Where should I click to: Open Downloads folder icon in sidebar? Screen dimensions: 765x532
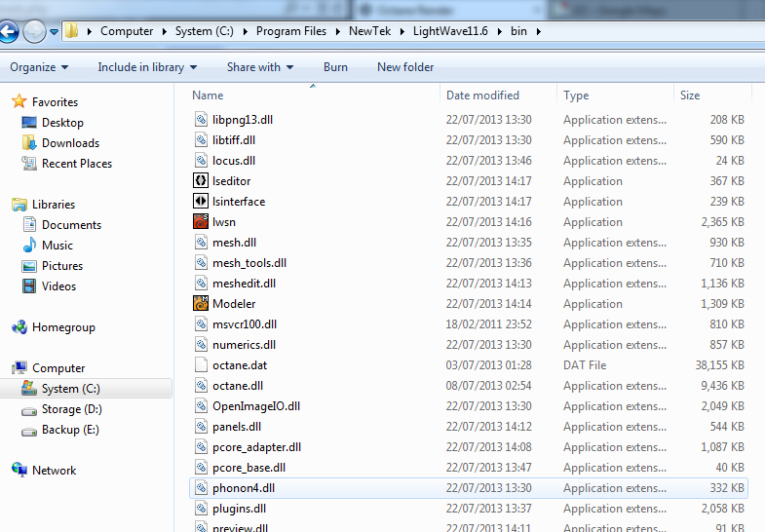click(x=29, y=143)
